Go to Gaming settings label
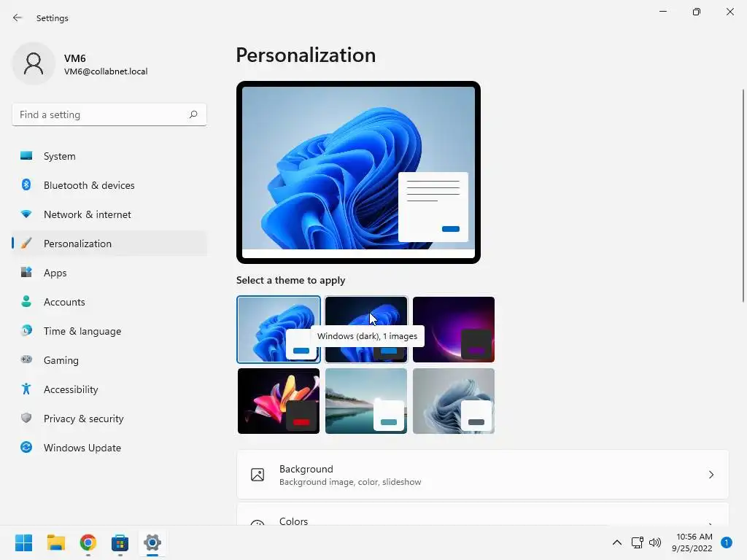 tap(61, 360)
